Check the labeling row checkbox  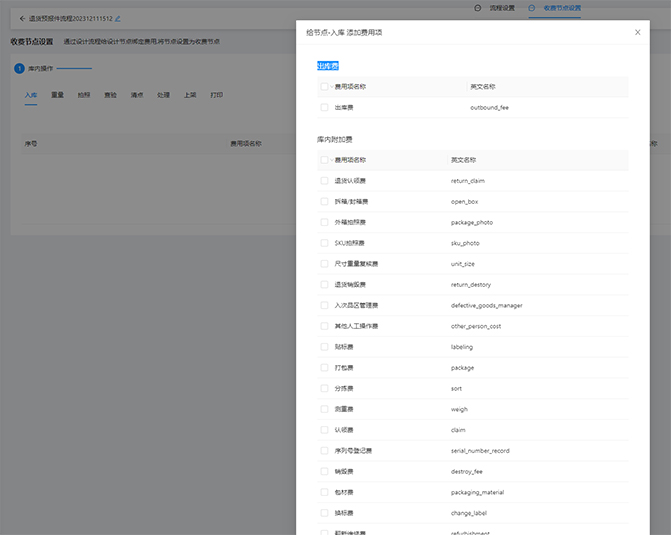point(324,347)
